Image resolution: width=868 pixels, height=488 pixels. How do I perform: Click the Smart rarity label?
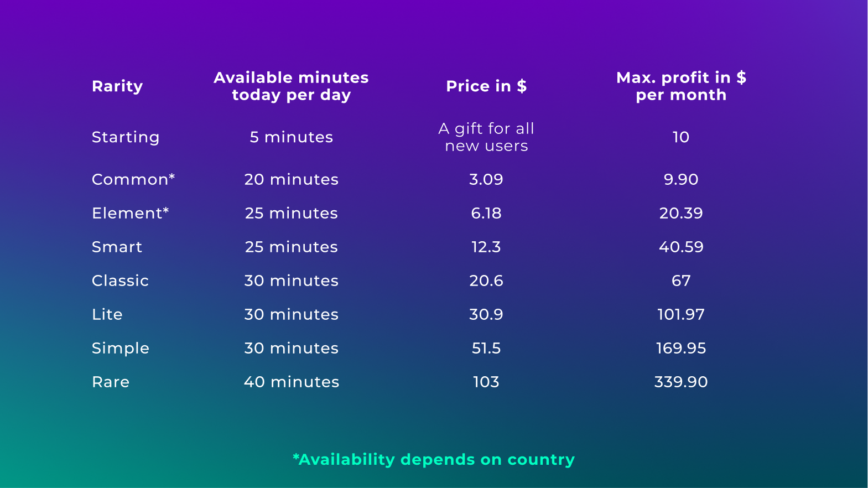[x=117, y=247]
